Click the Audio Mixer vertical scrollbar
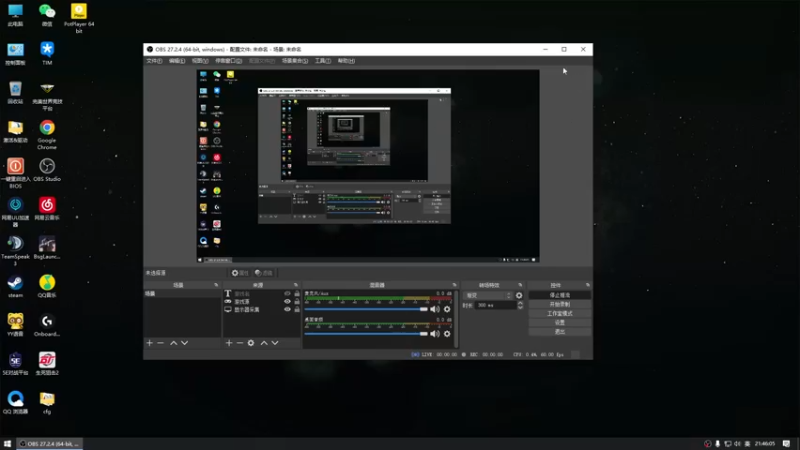This screenshot has width=800, height=450. click(456, 319)
